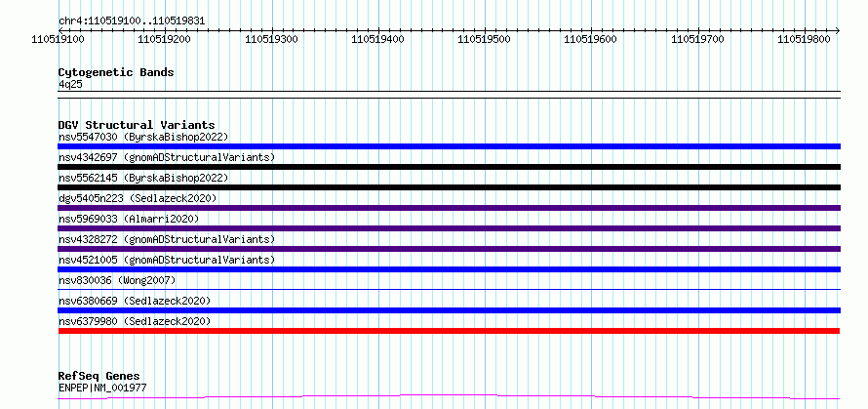Select the purple nsv5969033 variant bar
This screenshot has height=409, width=868.
[450, 228]
